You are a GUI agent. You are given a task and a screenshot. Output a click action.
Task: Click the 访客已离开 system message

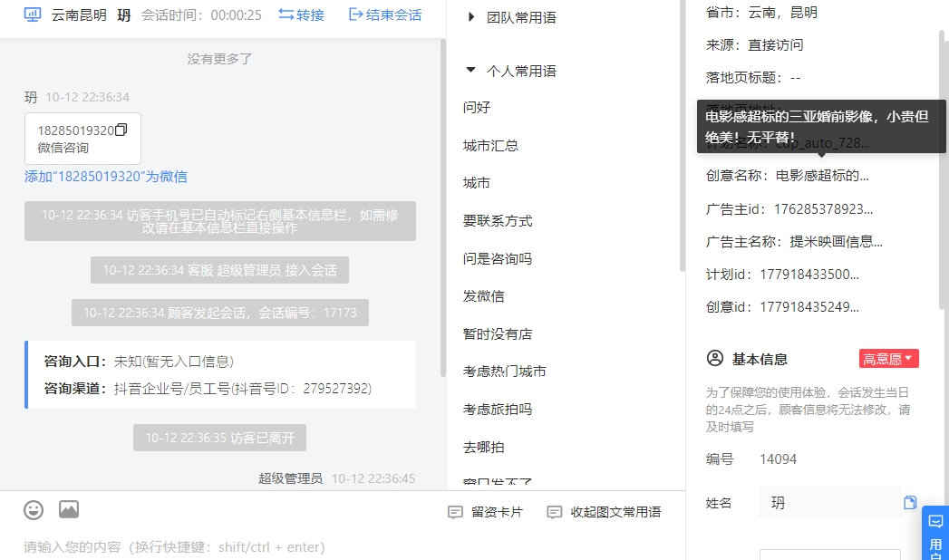[x=219, y=438]
